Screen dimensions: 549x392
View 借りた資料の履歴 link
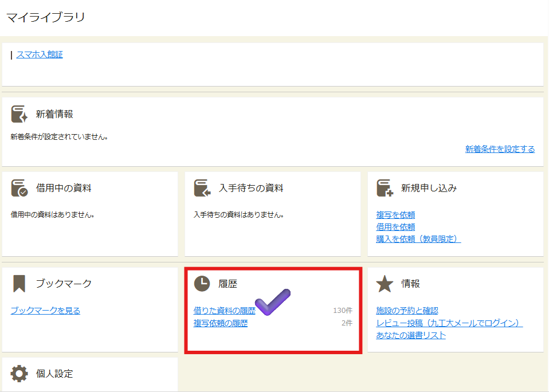223,311
